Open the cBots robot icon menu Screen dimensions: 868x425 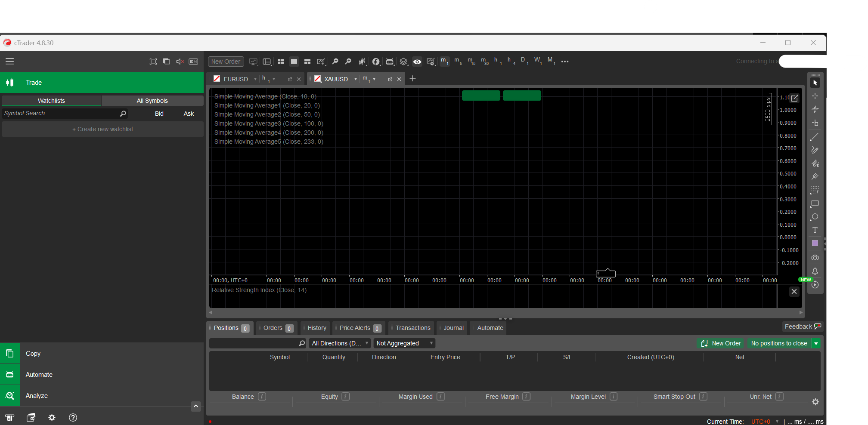pos(390,62)
